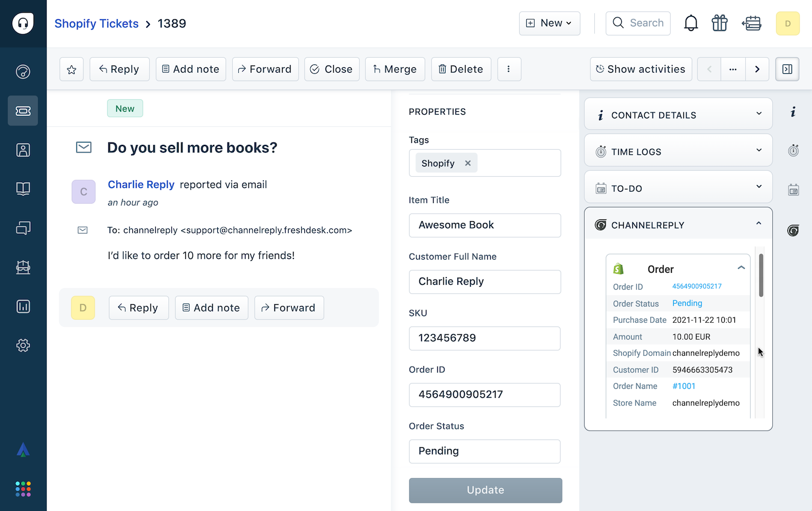Delete this ticket
The height and width of the screenshot is (511, 812).
(x=461, y=69)
